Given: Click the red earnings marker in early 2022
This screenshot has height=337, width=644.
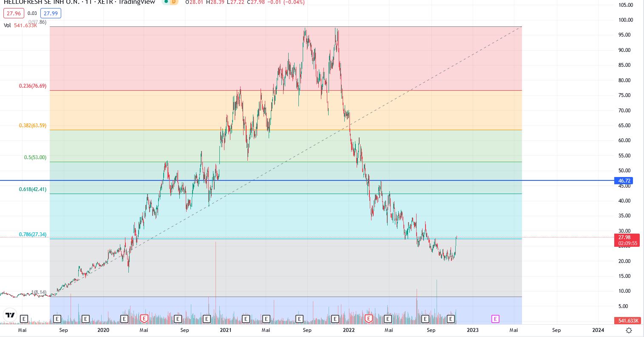Looking at the screenshot, I should [369, 319].
